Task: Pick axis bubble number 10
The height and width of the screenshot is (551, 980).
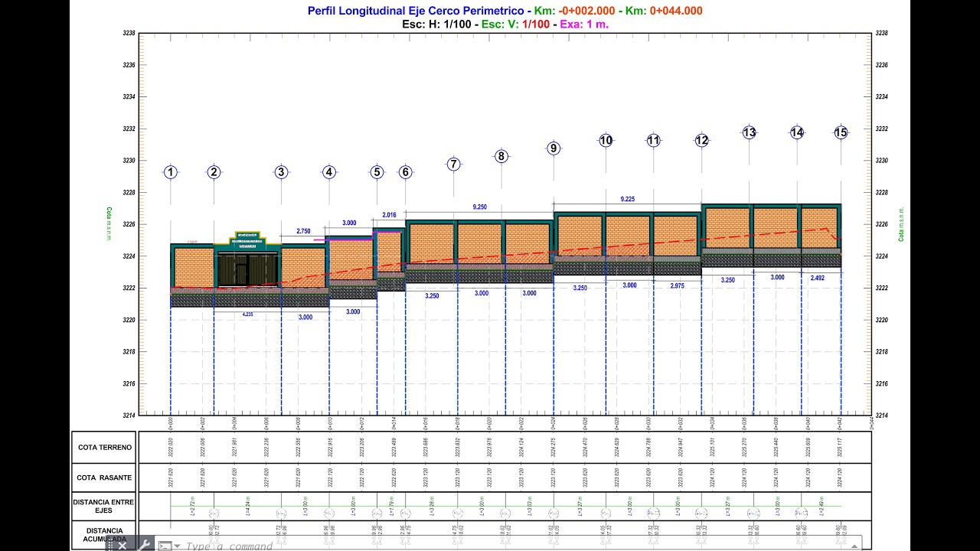Action: pos(606,140)
